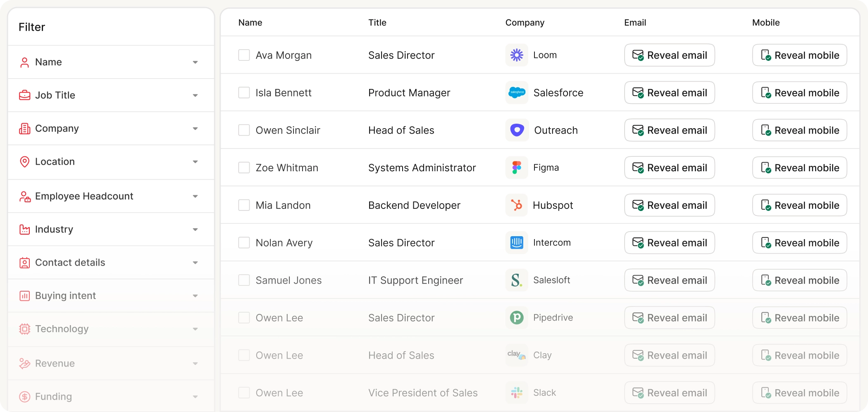Expand the Name filter dropdown arrow

coord(195,62)
